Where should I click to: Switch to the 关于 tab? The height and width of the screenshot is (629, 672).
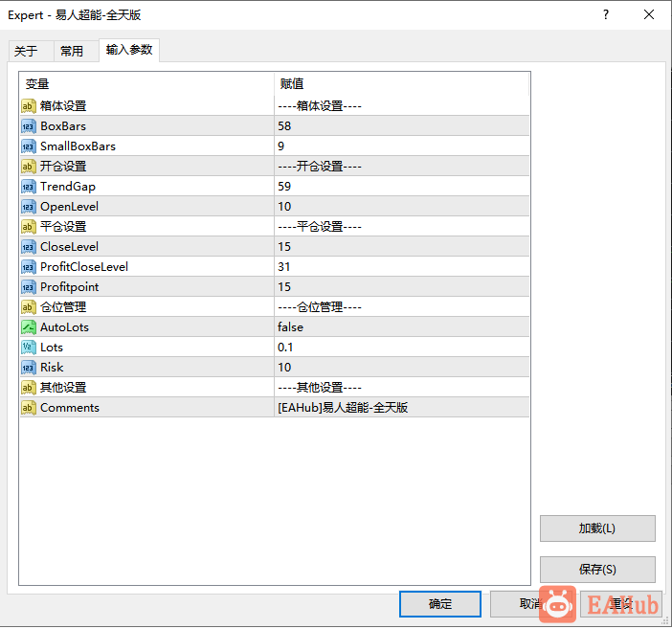click(x=31, y=52)
